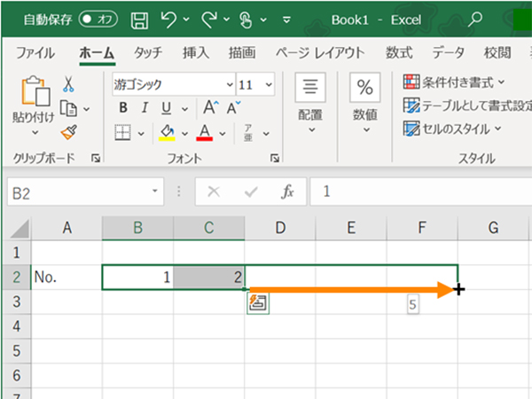Click the increase font size icon
This screenshot has height=399, width=532.
coord(210,108)
